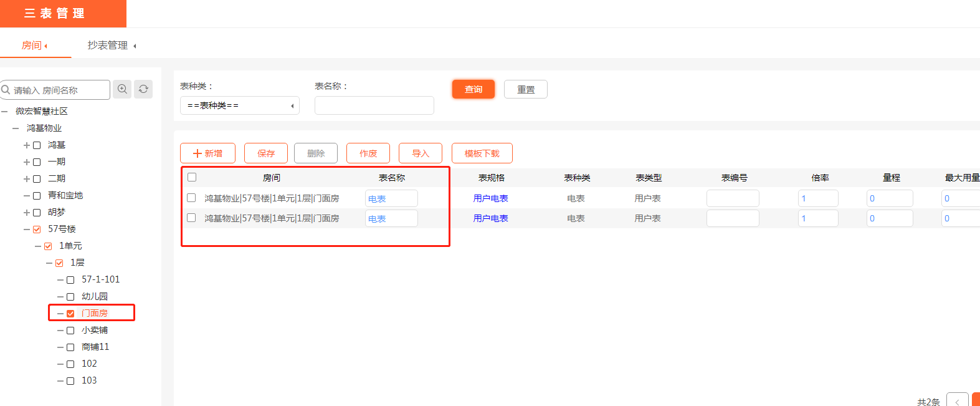Click the 表名称 filter input field
Image resolution: width=980 pixels, height=406 pixels.
click(374, 105)
